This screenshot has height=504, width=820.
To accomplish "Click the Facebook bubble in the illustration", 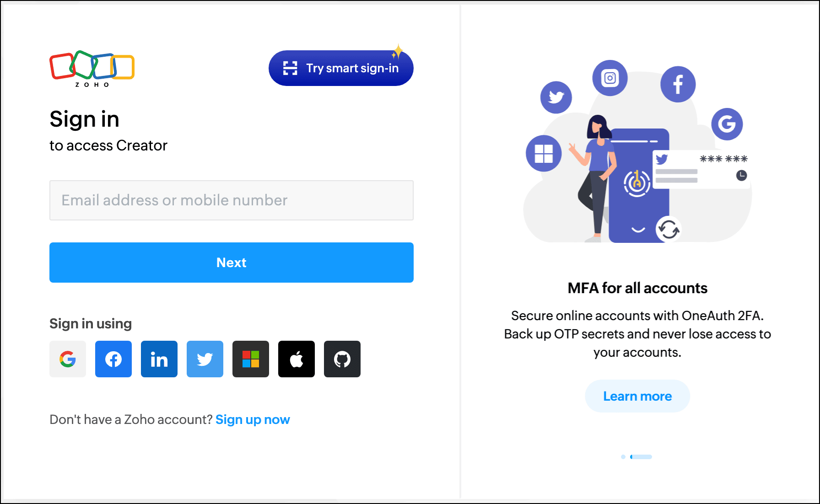I will point(678,84).
